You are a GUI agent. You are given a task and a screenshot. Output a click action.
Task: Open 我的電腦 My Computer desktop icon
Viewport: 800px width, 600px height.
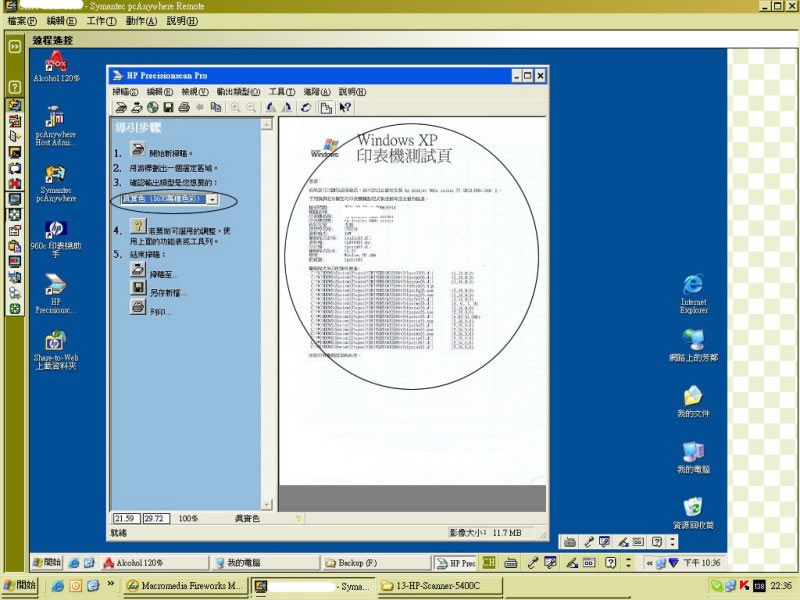693,458
